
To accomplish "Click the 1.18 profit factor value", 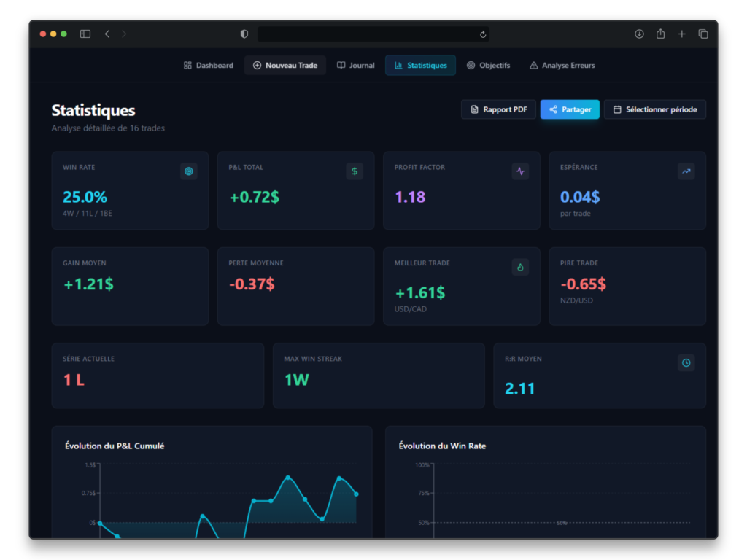I will pyautogui.click(x=410, y=197).
